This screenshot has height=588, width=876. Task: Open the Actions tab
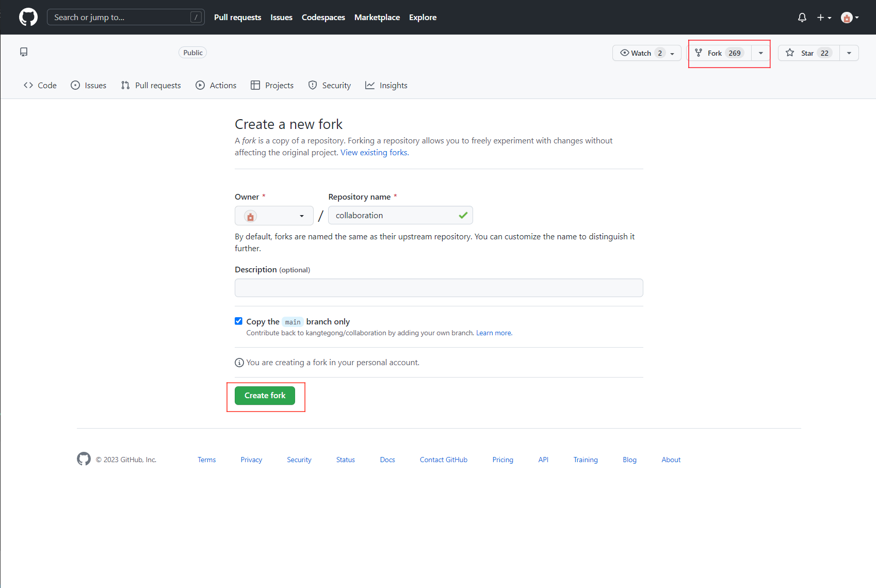[216, 85]
